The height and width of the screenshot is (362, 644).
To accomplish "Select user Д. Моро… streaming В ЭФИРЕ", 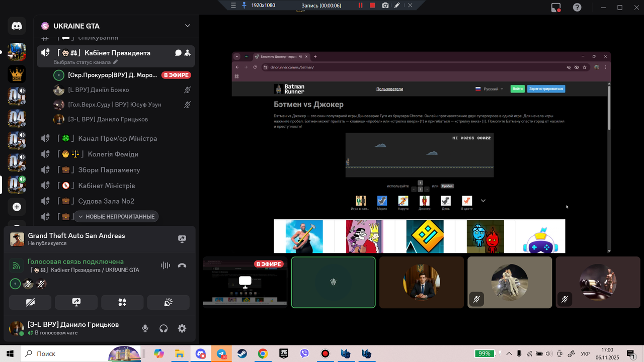I will tap(122, 75).
